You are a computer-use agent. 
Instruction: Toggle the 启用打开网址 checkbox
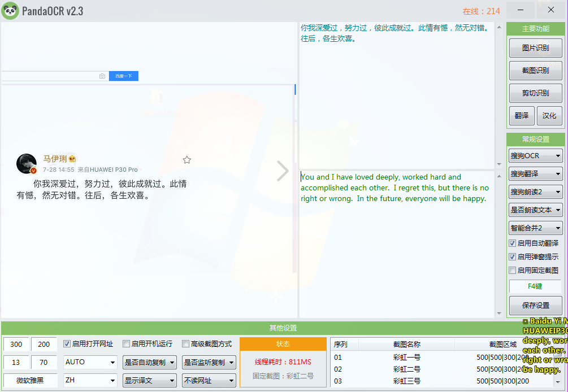tap(67, 343)
